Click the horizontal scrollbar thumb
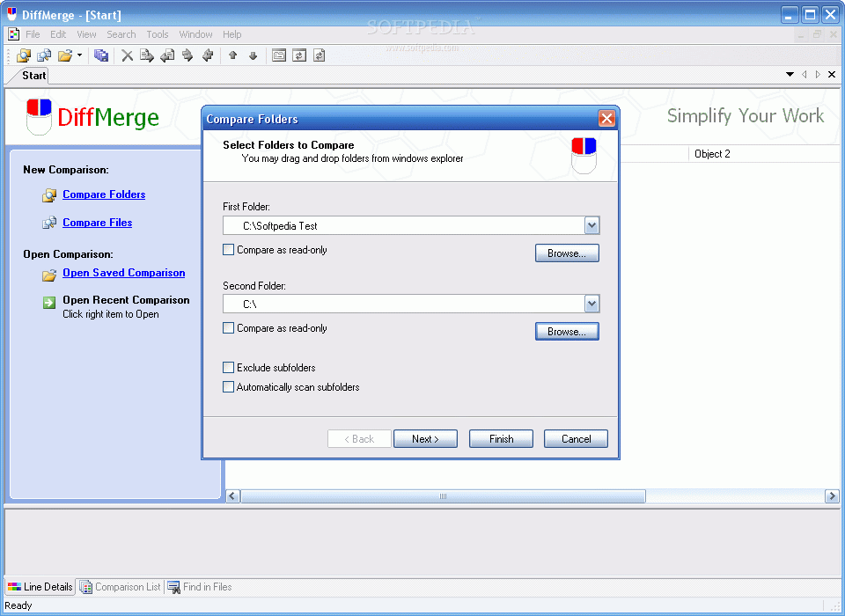 [443, 496]
